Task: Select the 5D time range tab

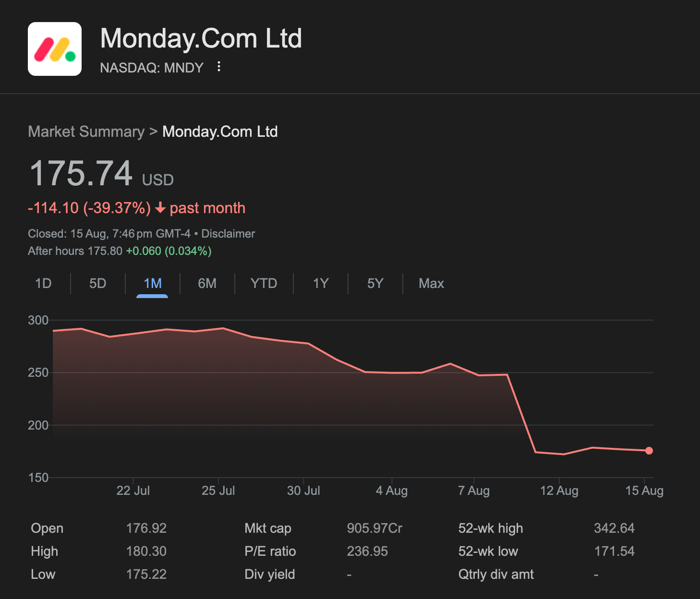Action: pos(98,283)
